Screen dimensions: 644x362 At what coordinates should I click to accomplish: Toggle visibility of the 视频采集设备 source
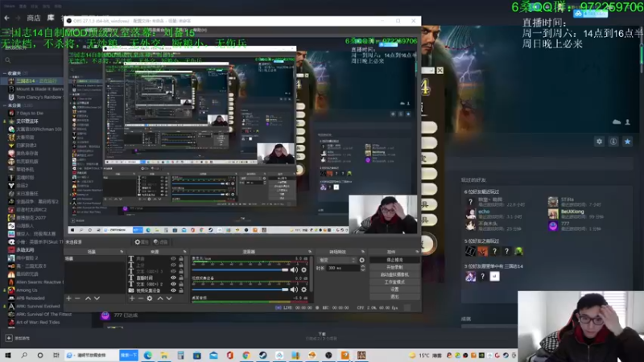click(173, 290)
